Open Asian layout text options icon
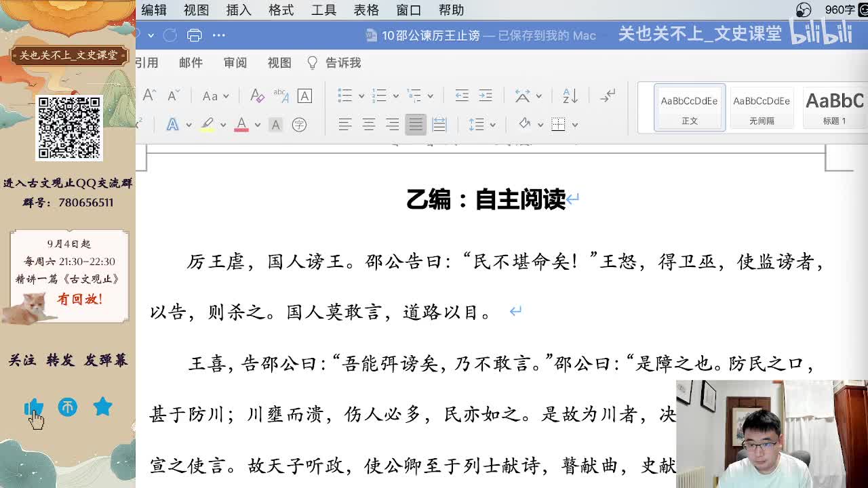 (x=522, y=96)
